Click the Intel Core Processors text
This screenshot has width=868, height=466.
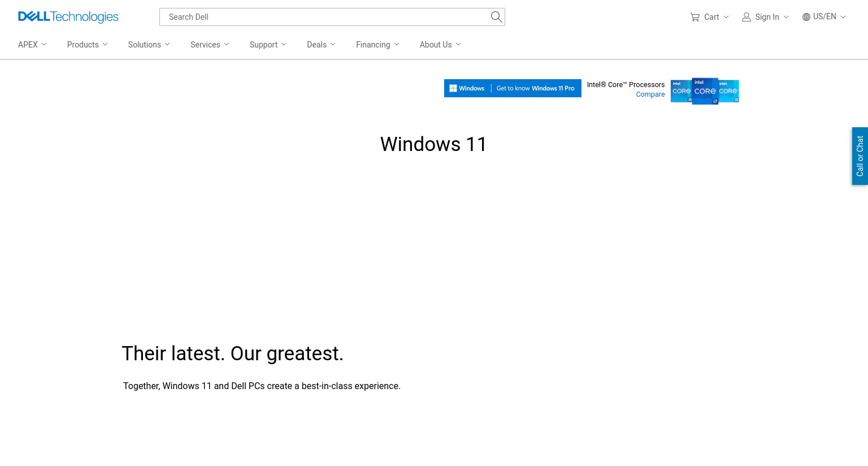626,85
